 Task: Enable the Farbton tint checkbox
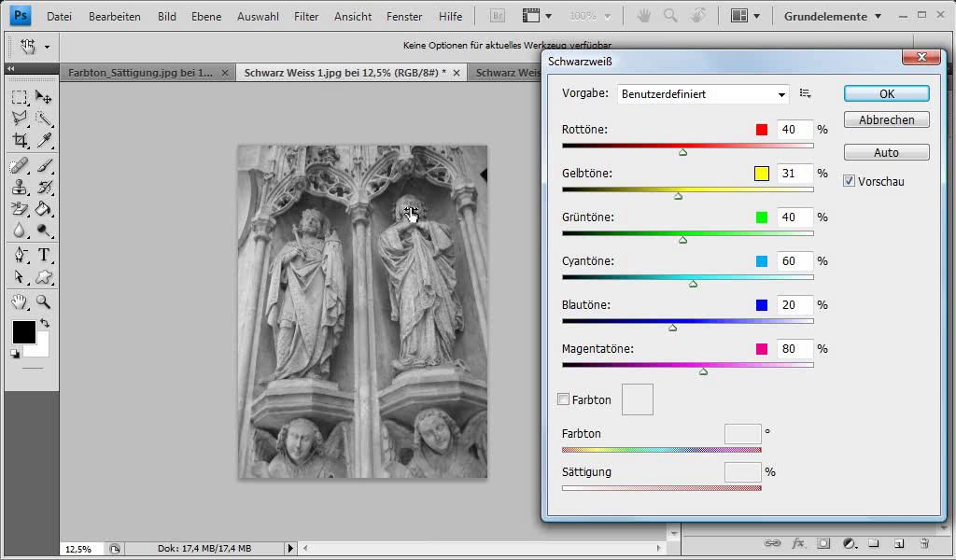pos(563,399)
